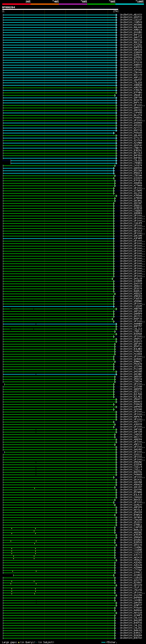Select the UniRef100_P49691 label
146x644 pixels.
[x=131, y=118]
